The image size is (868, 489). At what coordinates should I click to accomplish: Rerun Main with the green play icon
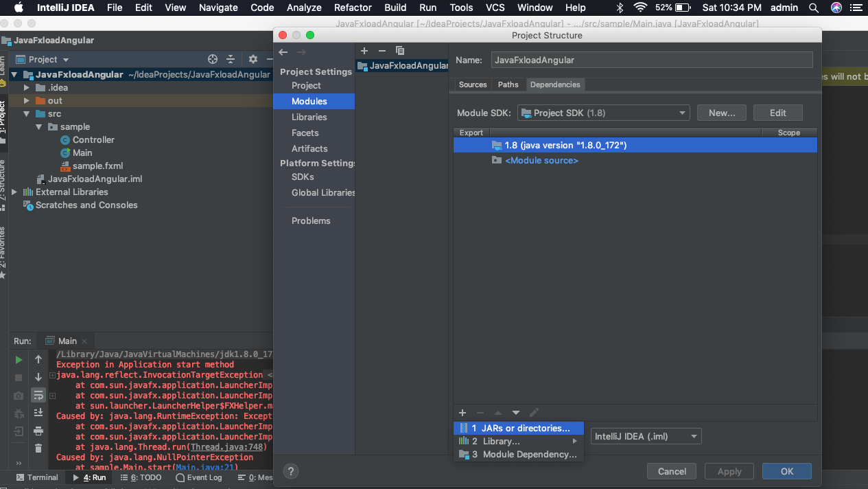(x=19, y=359)
